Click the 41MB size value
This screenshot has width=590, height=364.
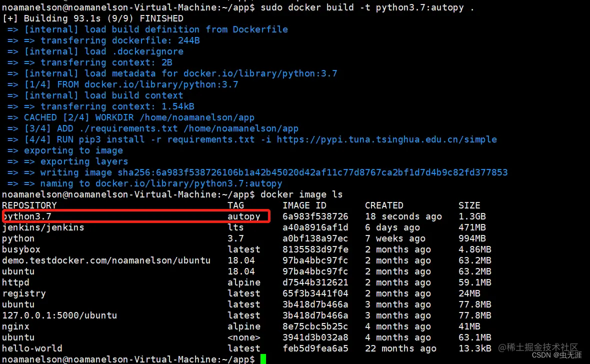tap(469, 326)
